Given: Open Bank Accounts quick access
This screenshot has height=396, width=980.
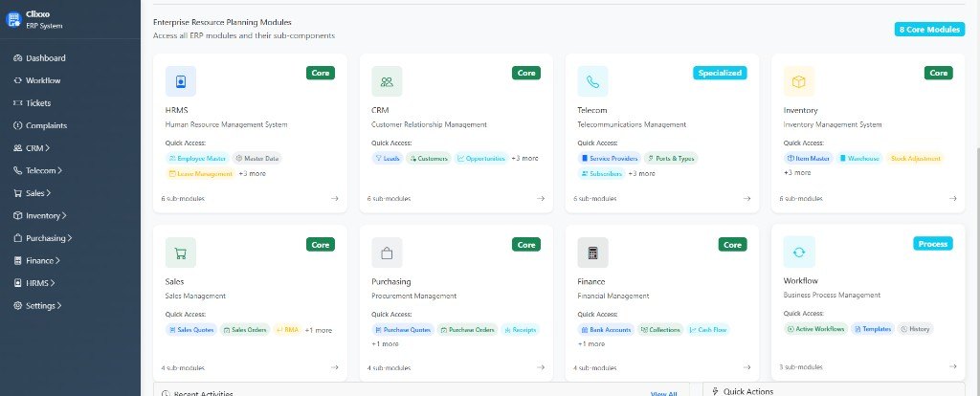Looking at the screenshot, I should (x=606, y=330).
